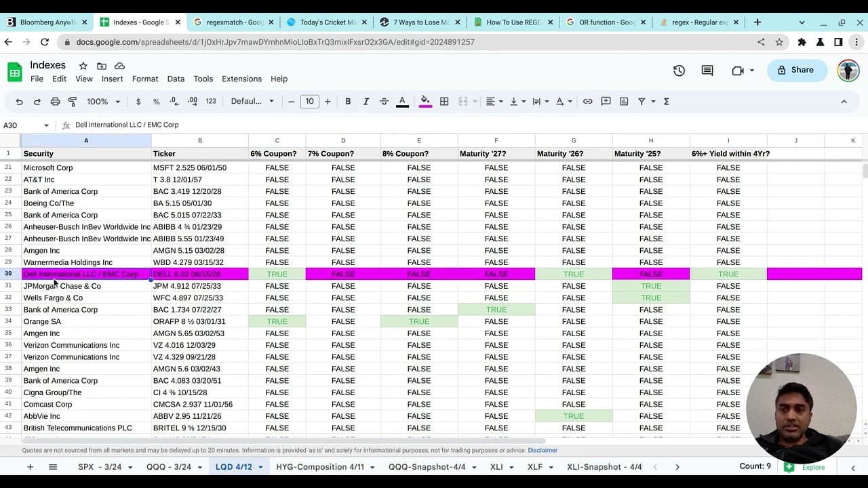Open the Google account avatar
868x488 pixels.
pyautogui.click(x=848, y=70)
